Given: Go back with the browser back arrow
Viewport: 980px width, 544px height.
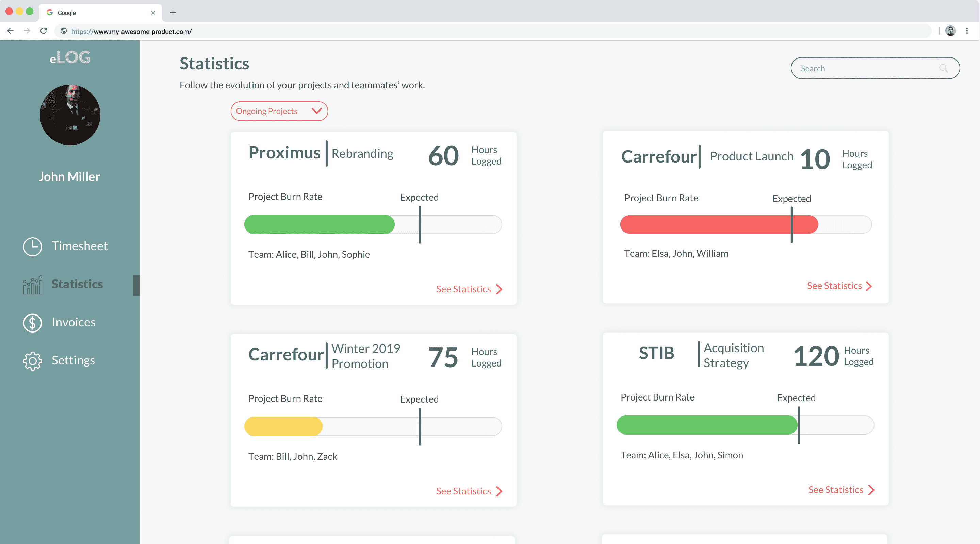Looking at the screenshot, I should (10, 31).
